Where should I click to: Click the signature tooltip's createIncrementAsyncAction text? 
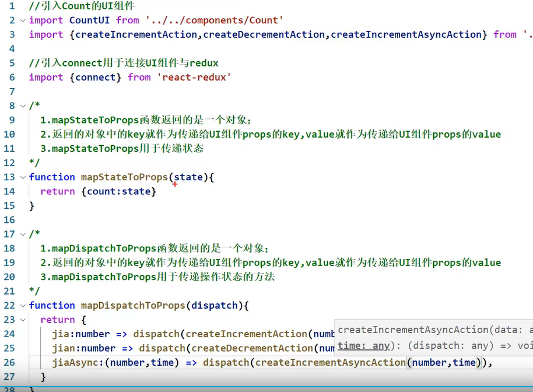pos(413,330)
